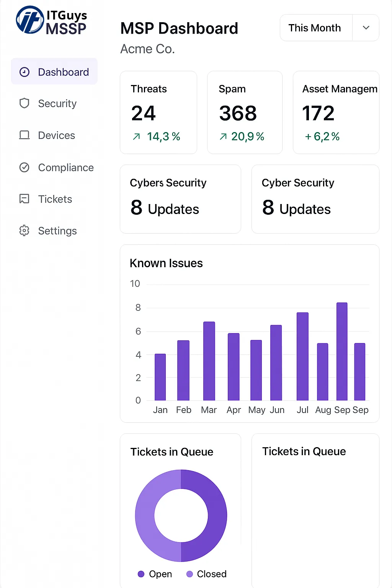
Task: Click the Closed legend color dot
Action: coord(189,574)
